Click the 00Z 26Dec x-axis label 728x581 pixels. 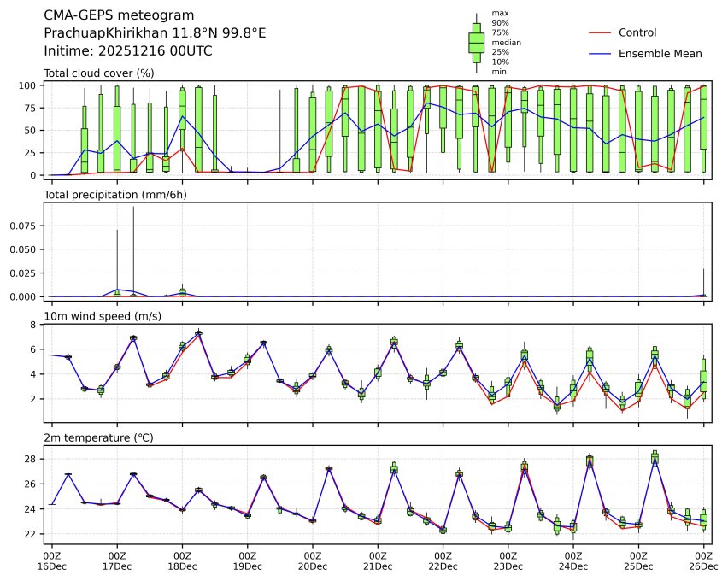click(703, 560)
